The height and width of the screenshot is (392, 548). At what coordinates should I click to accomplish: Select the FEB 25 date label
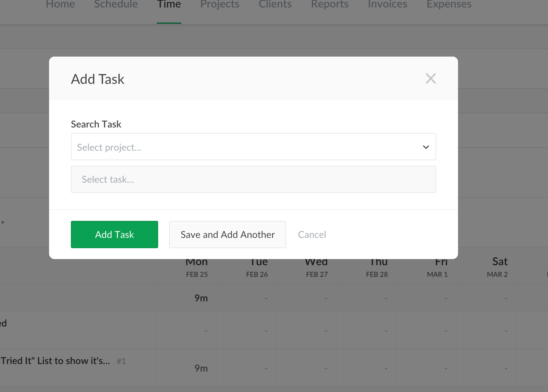pos(197,274)
